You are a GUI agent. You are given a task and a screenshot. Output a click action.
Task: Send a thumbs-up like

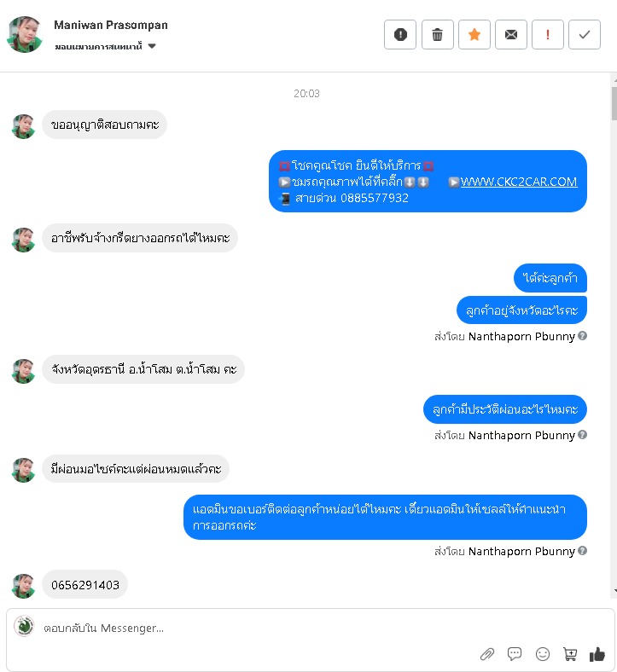tap(597, 654)
